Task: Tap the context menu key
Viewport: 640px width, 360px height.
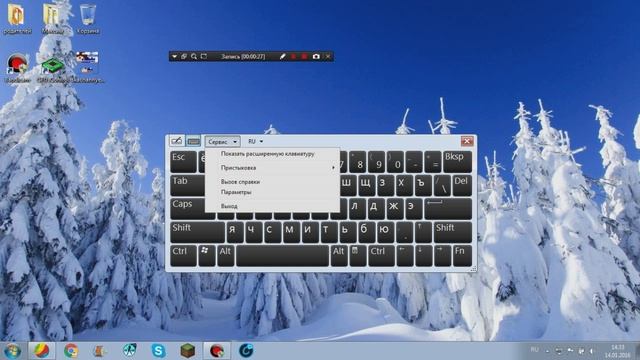Action: point(358,256)
